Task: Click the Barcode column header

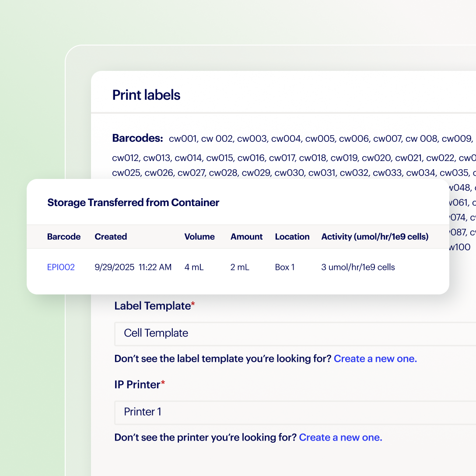Action: pos(64,237)
